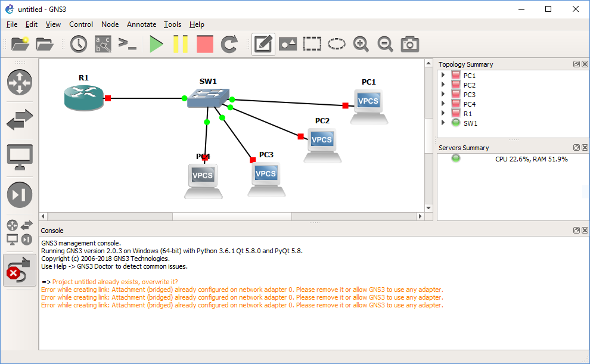590x364 pixels.
Task: Suspend all nodes with yellow pause
Action: 180,44
